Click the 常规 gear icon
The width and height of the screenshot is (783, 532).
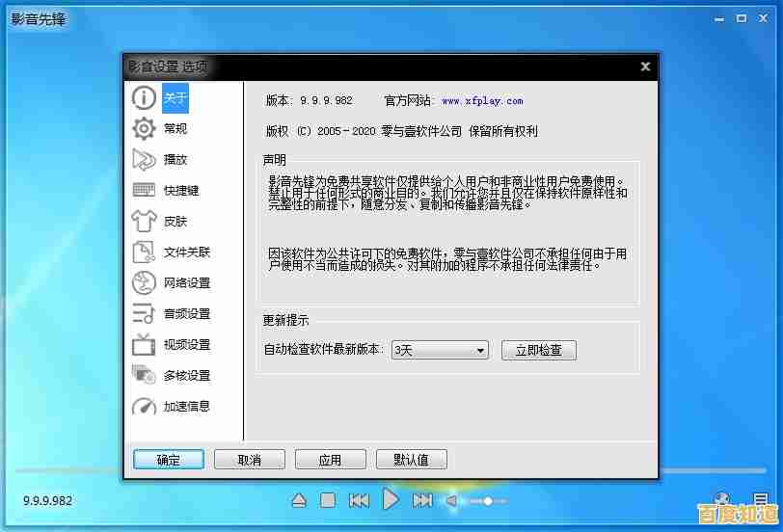point(144,129)
